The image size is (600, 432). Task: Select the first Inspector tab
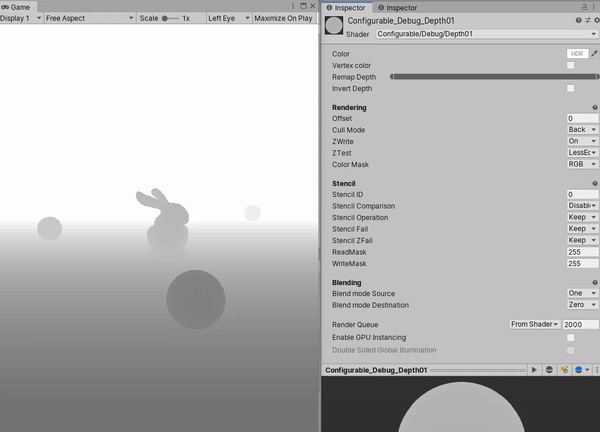click(x=346, y=8)
